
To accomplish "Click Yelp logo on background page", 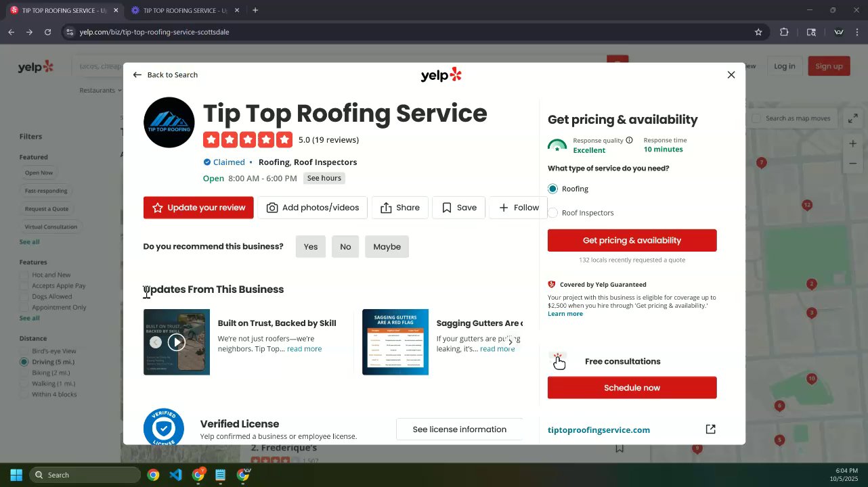I will (35, 66).
